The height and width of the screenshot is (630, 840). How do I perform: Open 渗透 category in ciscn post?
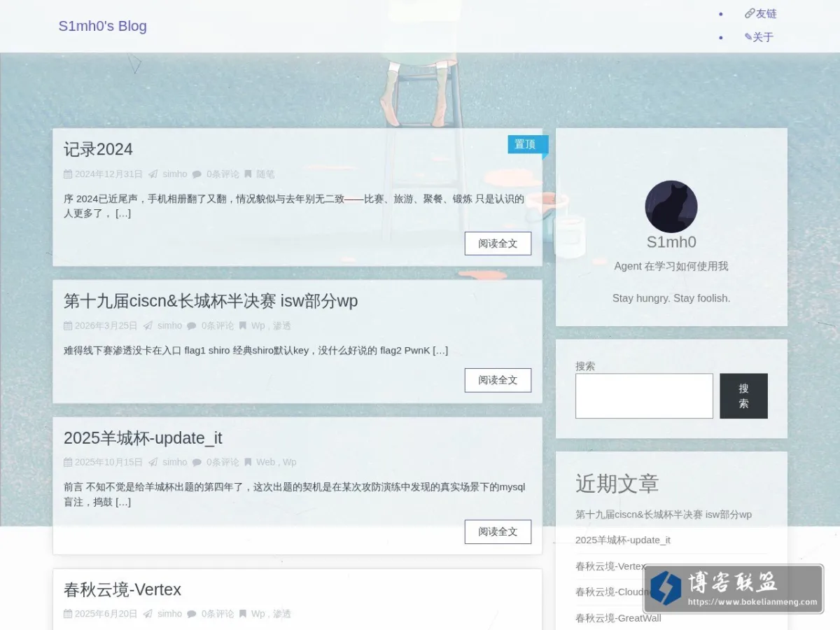pos(282,325)
